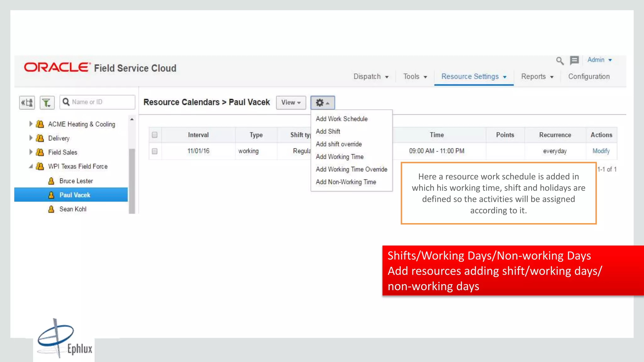Select the Delivery group label
Image resolution: width=644 pixels, height=362 pixels.
tap(59, 138)
